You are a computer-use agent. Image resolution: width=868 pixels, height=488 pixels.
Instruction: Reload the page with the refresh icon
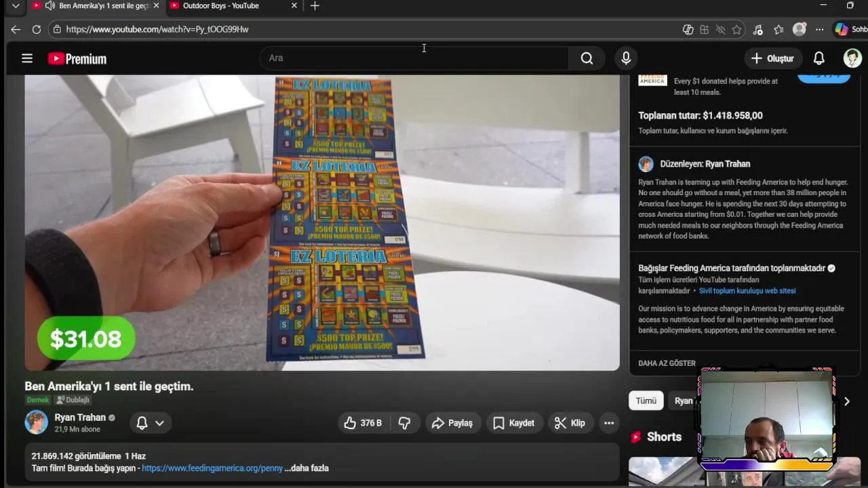37,29
